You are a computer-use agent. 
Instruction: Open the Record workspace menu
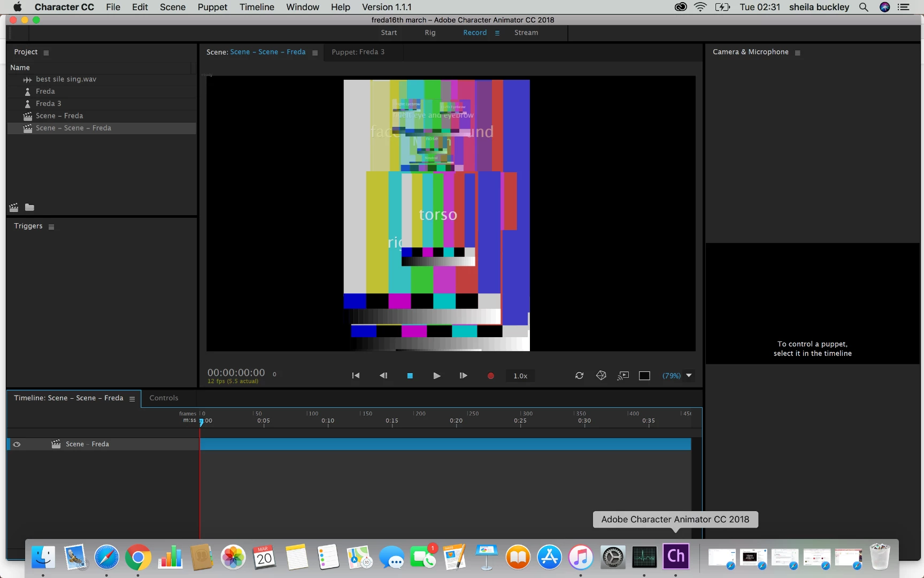coord(497,33)
